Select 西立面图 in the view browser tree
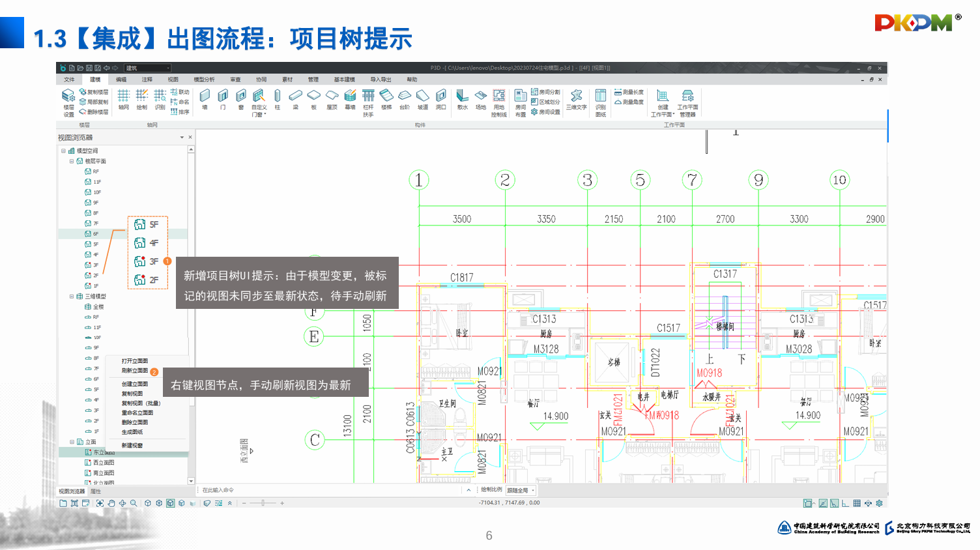The image size is (980, 550). 99,463
